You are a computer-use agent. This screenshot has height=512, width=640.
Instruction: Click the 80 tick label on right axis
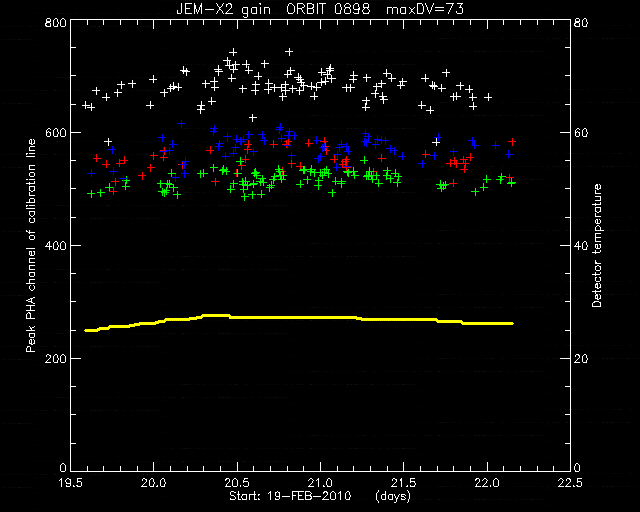pos(581,23)
